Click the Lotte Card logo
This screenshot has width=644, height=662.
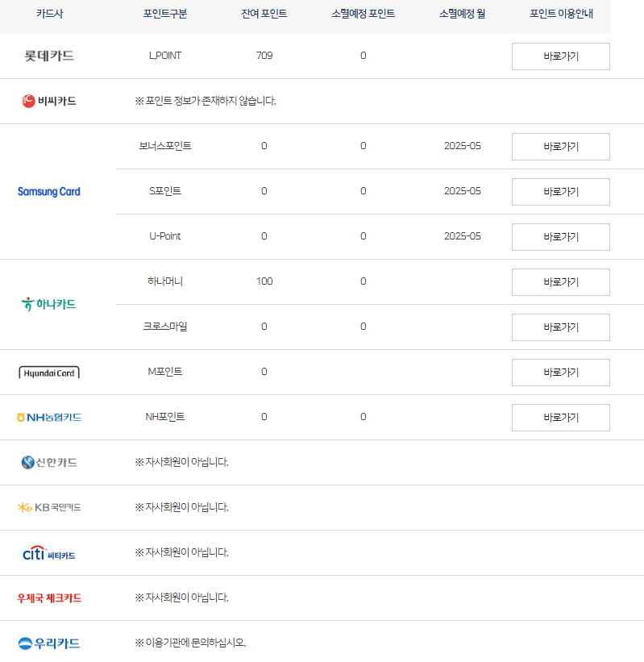[x=49, y=56]
